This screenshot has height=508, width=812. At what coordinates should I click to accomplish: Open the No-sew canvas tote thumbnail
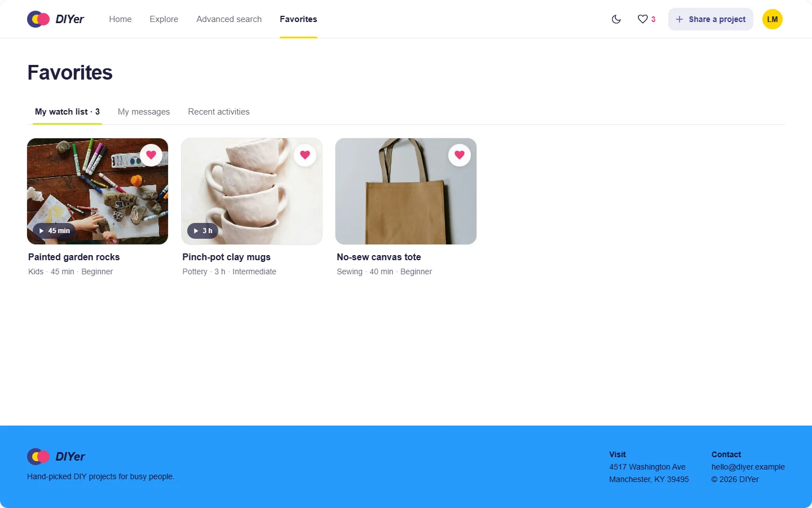click(x=406, y=191)
